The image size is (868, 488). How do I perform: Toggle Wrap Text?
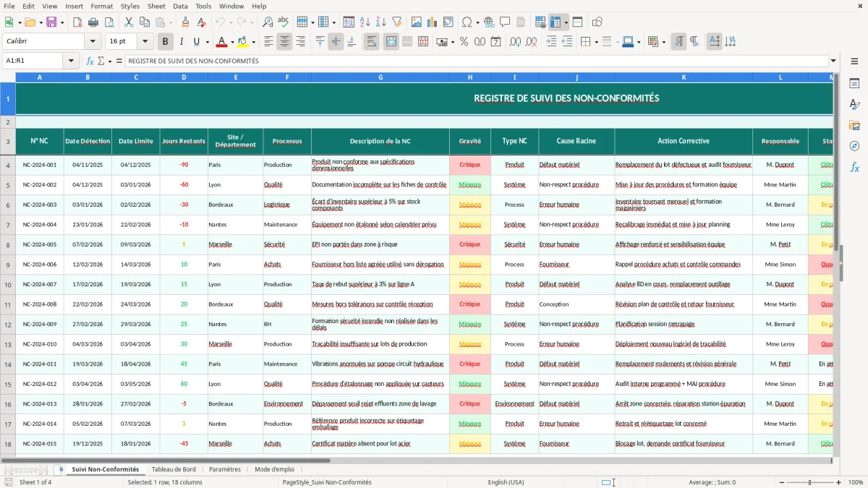pyautogui.click(x=371, y=42)
